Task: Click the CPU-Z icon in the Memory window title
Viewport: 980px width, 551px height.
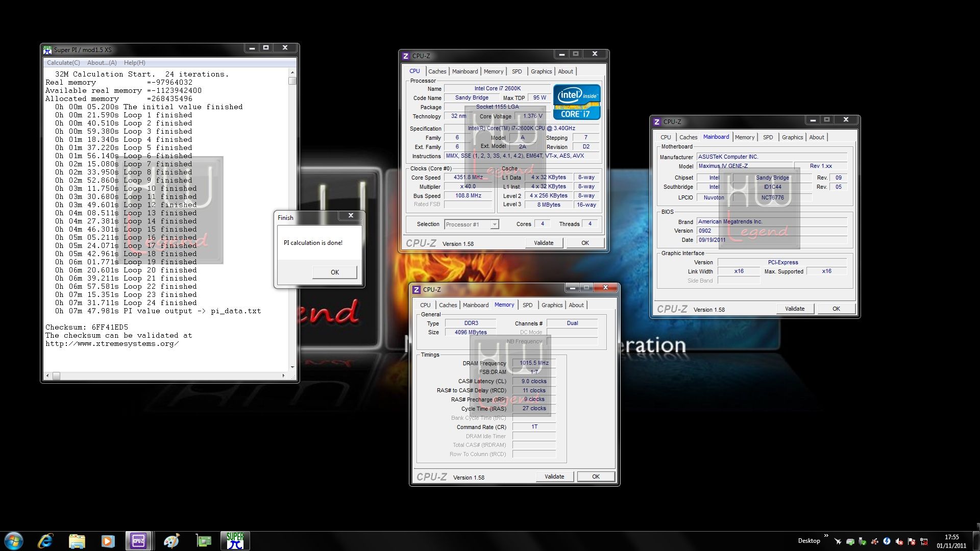Action: [x=416, y=290]
